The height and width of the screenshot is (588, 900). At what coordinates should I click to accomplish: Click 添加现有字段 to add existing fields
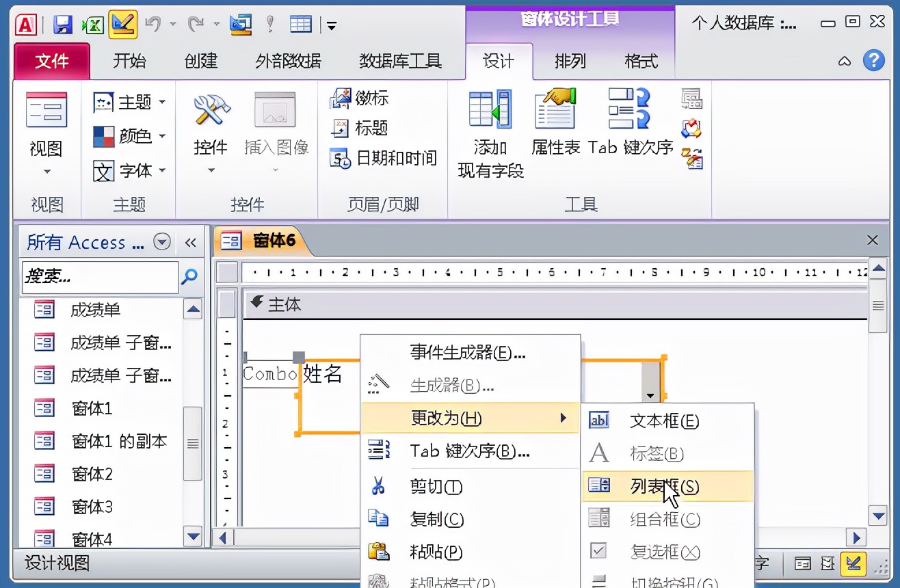[489, 133]
